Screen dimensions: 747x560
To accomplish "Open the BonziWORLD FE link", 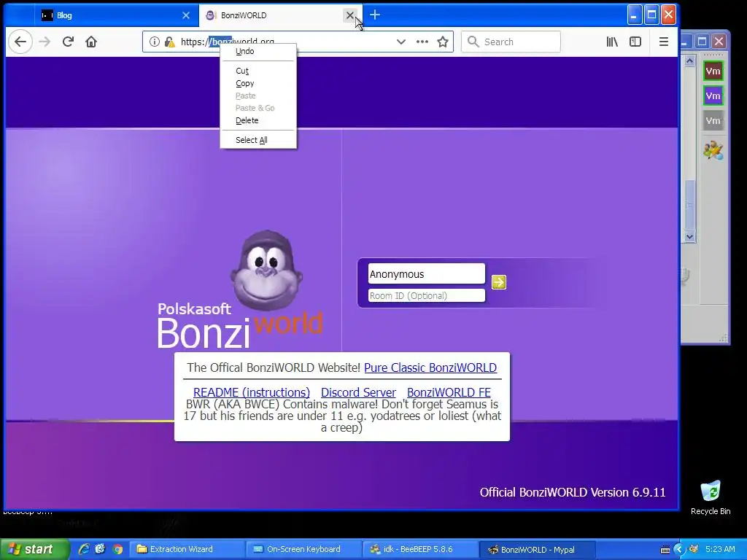I will tap(449, 392).
